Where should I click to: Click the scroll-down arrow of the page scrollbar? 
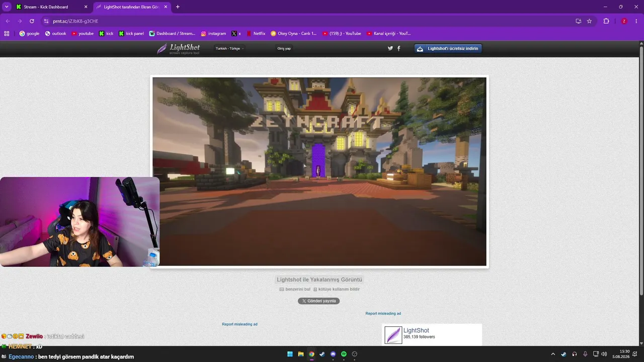click(641, 343)
